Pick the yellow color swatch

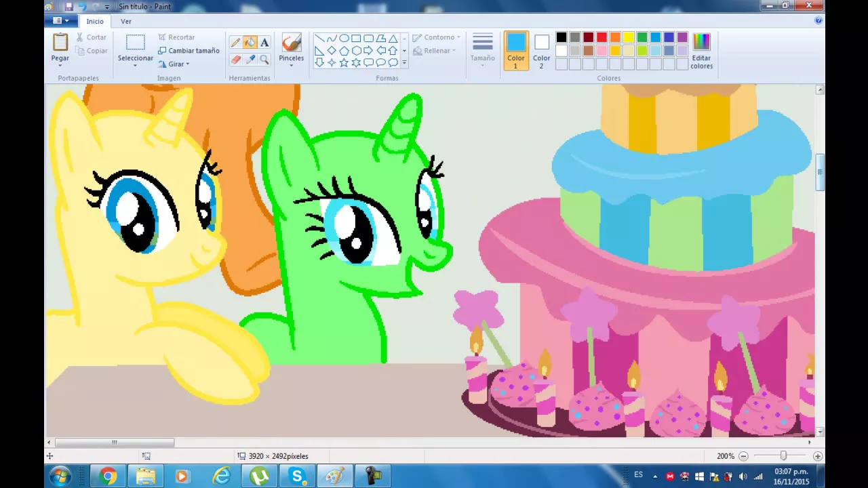(x=629, y=37)
